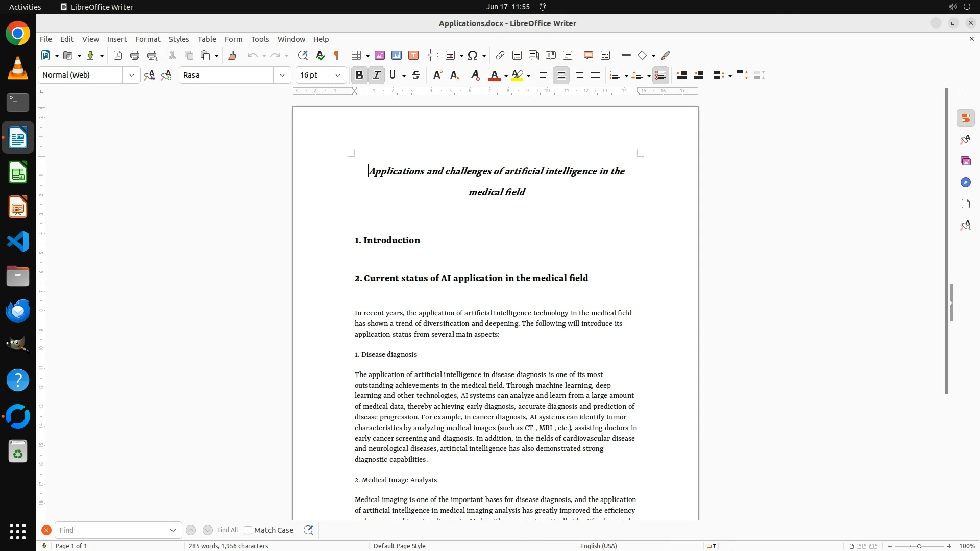Insert special character omega icon
This screenshot has width=980, height=551.
tap(473, 56)
